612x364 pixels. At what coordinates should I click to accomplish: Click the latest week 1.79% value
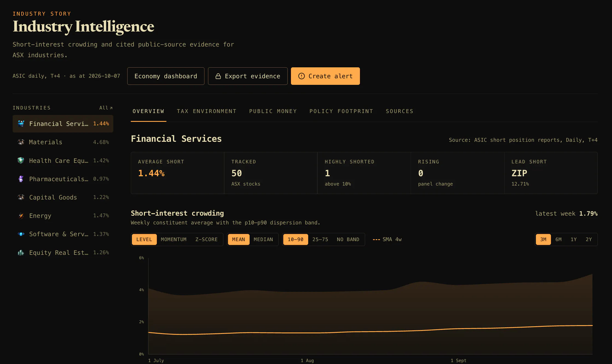[x=588, y=213]
